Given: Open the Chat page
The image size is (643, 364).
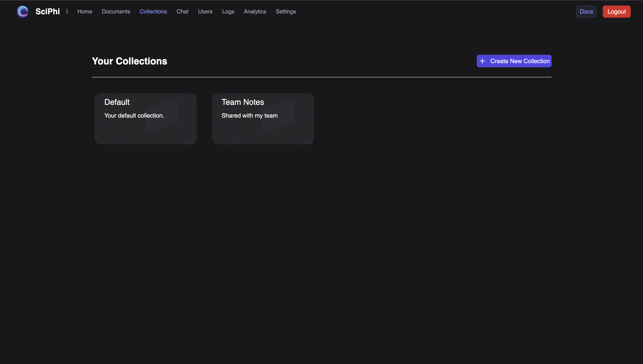Looking at the screenshot, I should pyautogui.click(x=182, y=11).
